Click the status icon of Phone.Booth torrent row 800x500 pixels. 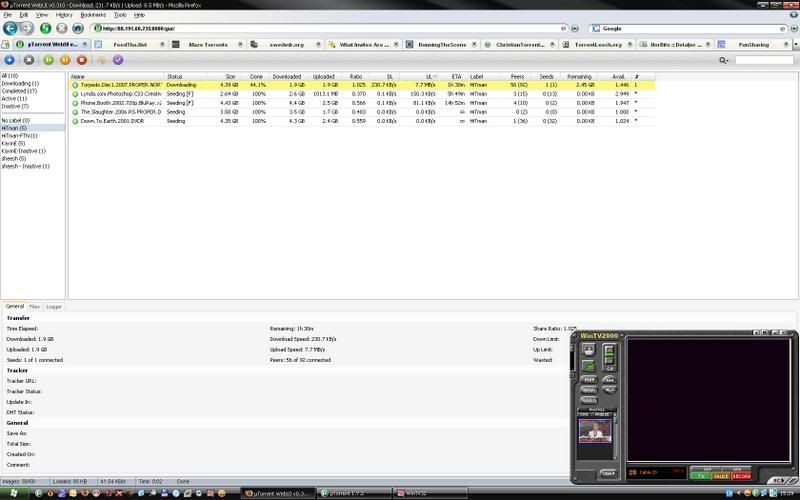(x=75, y=103)
